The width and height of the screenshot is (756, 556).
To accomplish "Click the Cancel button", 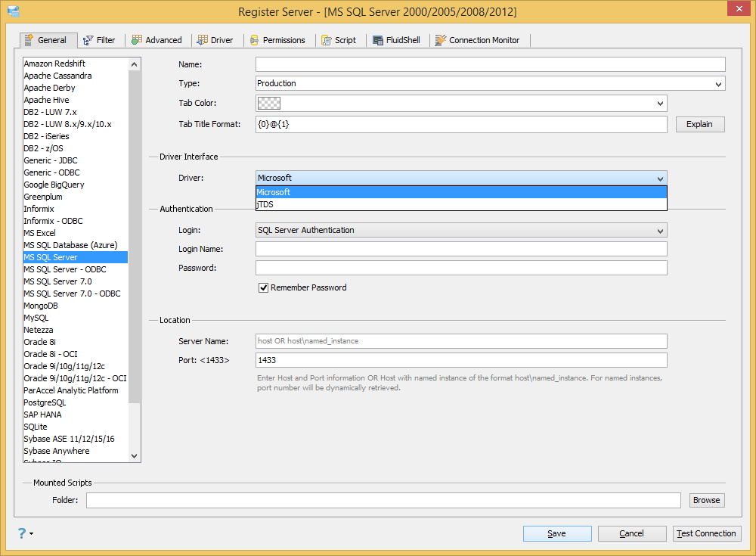I will point(632,533).
